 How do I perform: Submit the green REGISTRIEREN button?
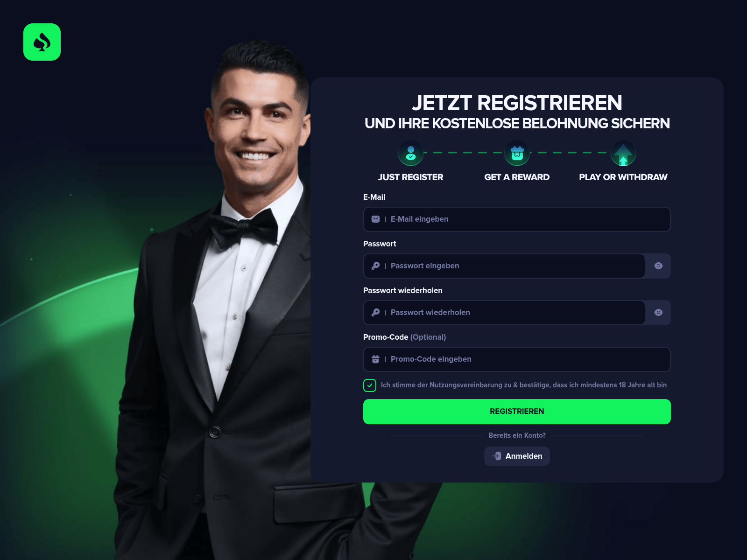(517, 412)
